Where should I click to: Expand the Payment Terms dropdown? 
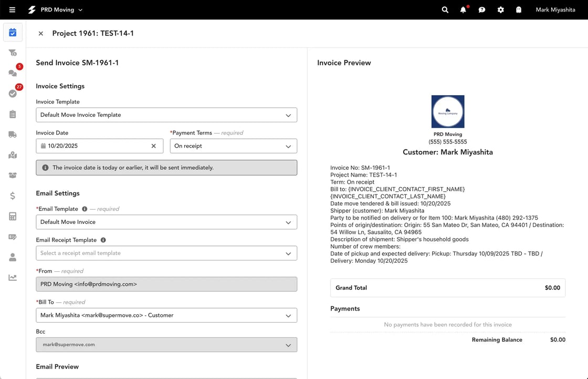click(x=233, y=146)
